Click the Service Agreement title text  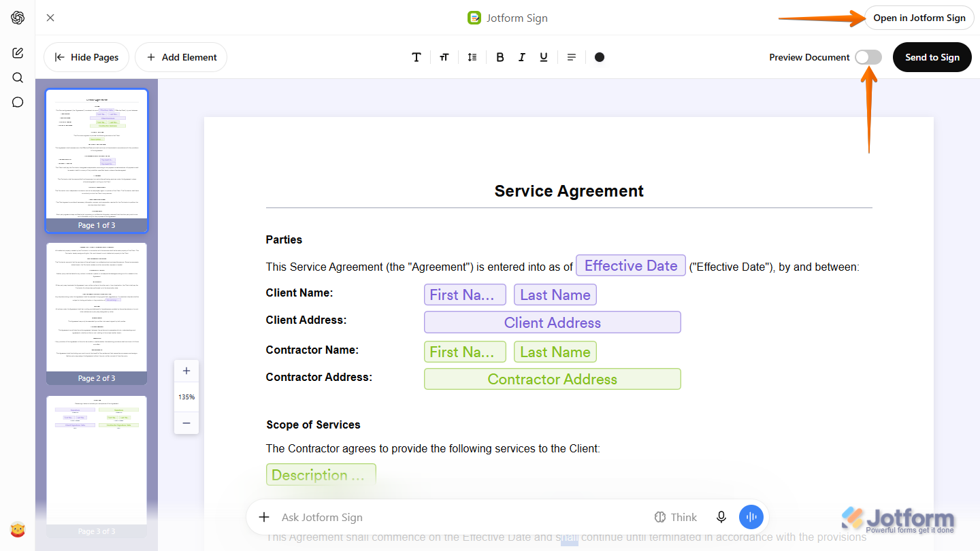point(569,191)
